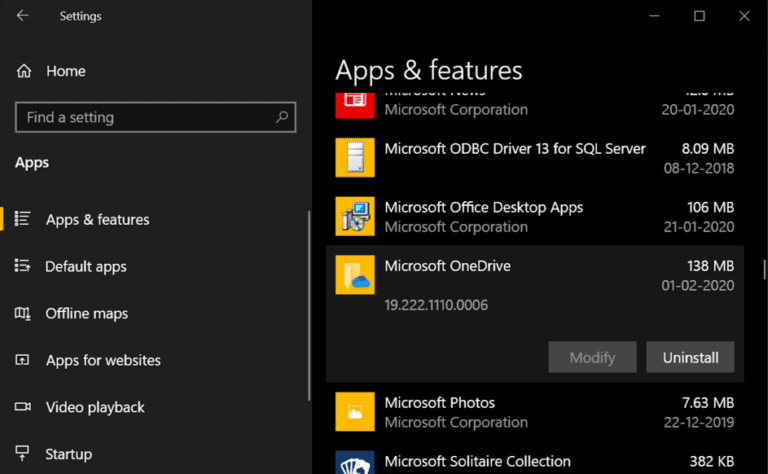The image size is (768, 474).
Task: Click the Apps & features list icon
Action: [x=23, y=219]
